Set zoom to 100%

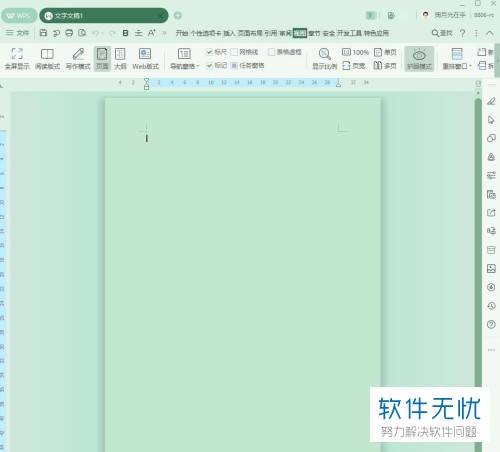point(355,52)
